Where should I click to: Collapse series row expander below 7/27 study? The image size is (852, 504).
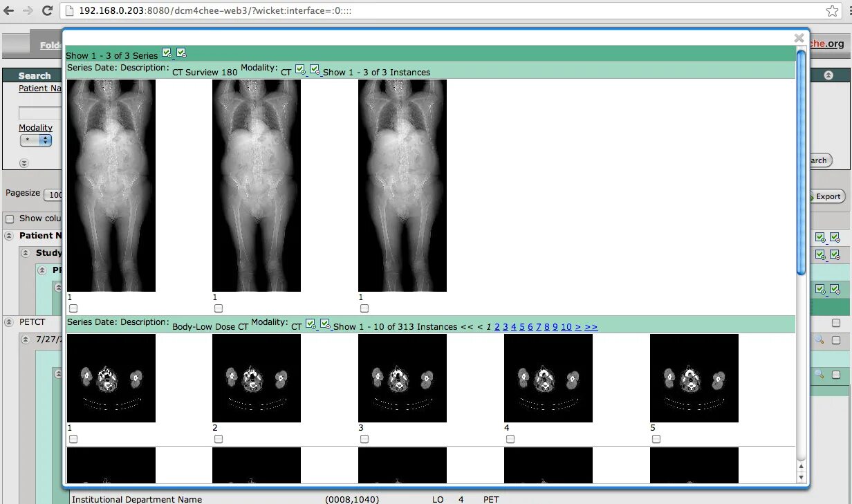point(58,374)
